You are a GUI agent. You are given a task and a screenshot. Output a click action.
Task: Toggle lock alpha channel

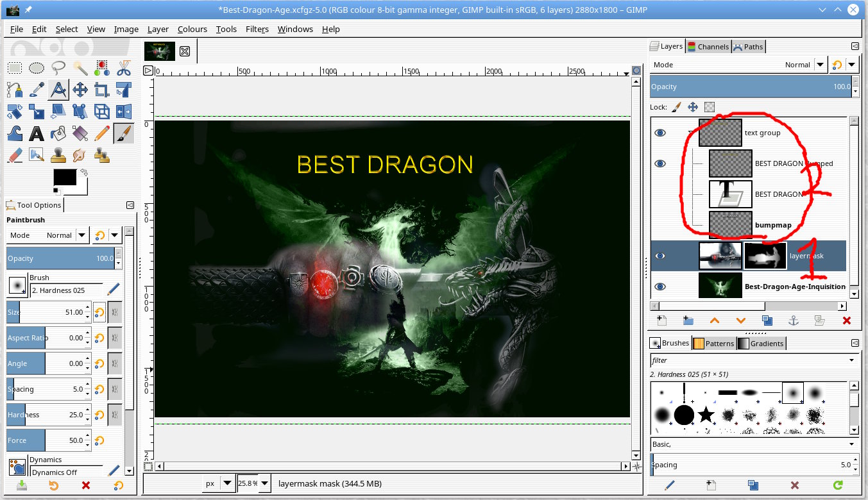click(x=710, y=107)
